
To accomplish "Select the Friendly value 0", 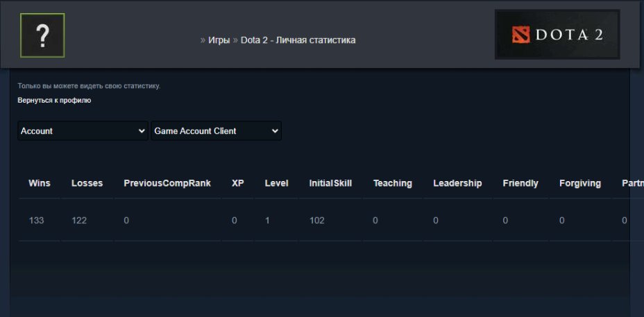I will point(505,221).
